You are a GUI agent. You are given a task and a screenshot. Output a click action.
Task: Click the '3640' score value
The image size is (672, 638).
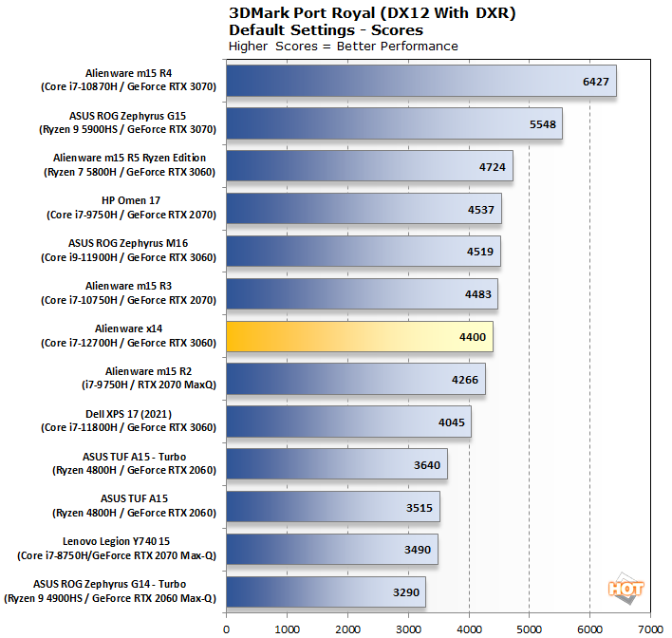pyautogui.click(x=427, y=465)
